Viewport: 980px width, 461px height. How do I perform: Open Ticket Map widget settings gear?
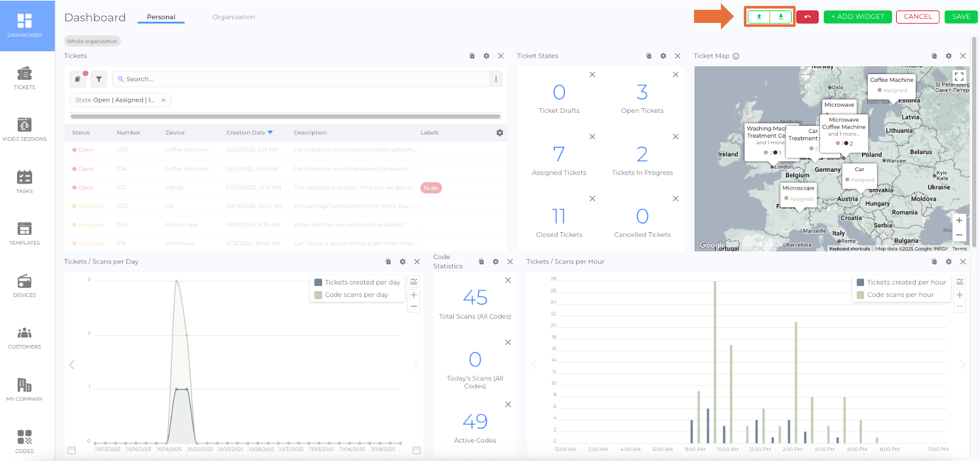(x=949, y=56)
